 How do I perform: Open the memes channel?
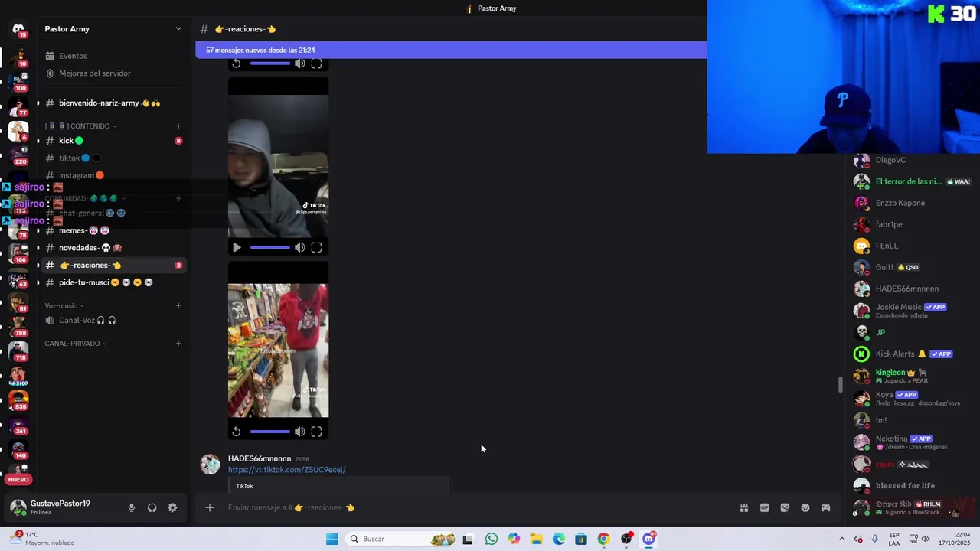click(113, 230)
